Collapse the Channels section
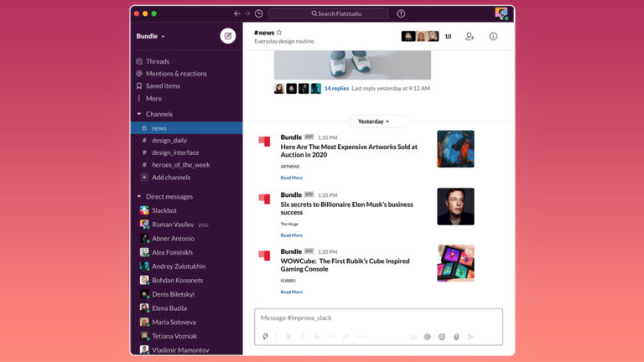The width and height of the screenshot is (644, 362). click(x=139, y=114)
